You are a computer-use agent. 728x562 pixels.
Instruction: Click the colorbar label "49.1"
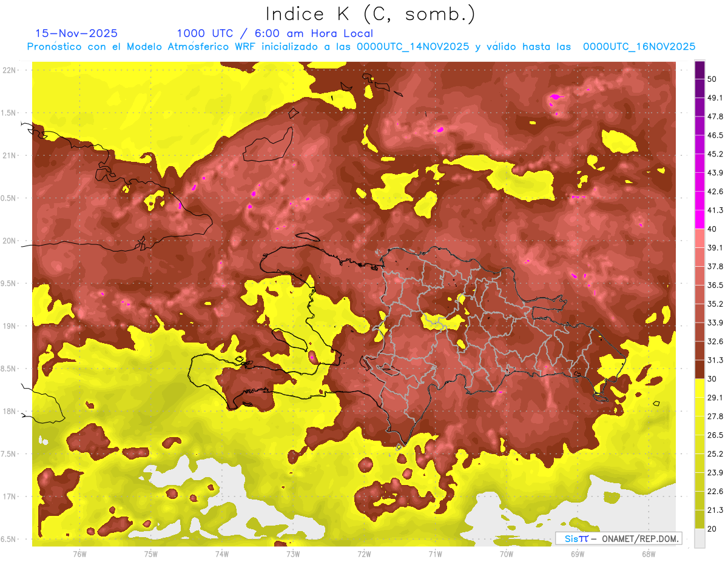click(x=715, y=98)
